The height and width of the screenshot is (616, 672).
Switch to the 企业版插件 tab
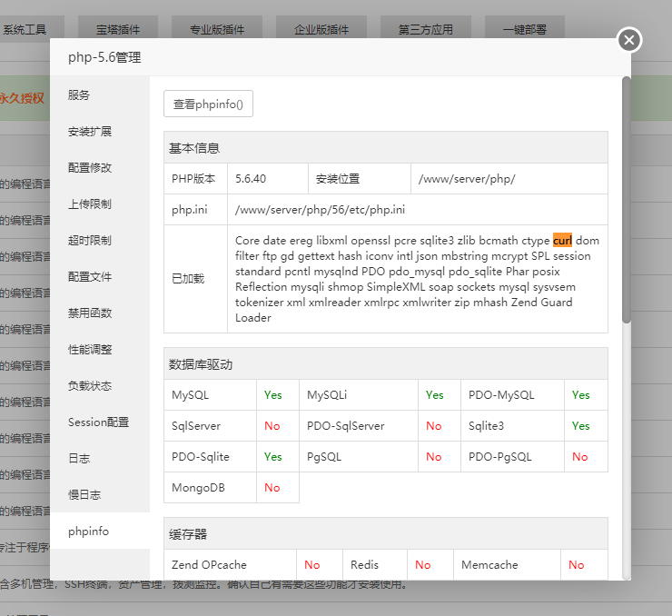tap(321, 29)
